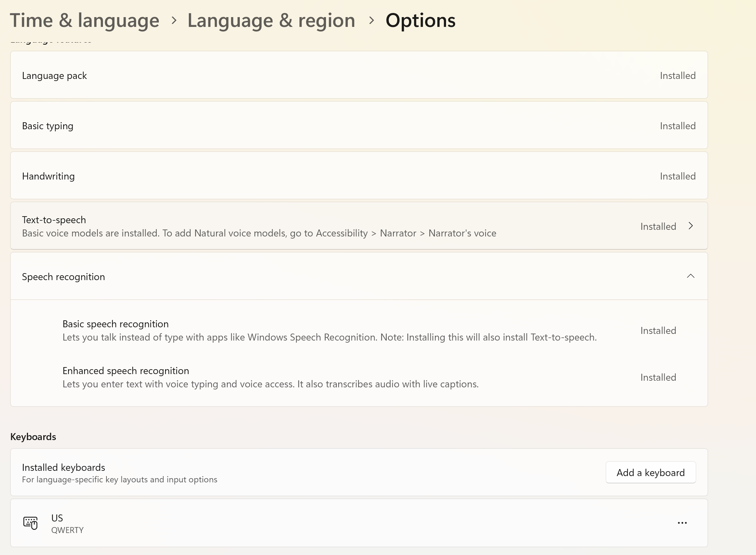This screenshot has width=756, height=555.
Task: Click the Windows Speech Recognition note text
Action: coord(329,337)
